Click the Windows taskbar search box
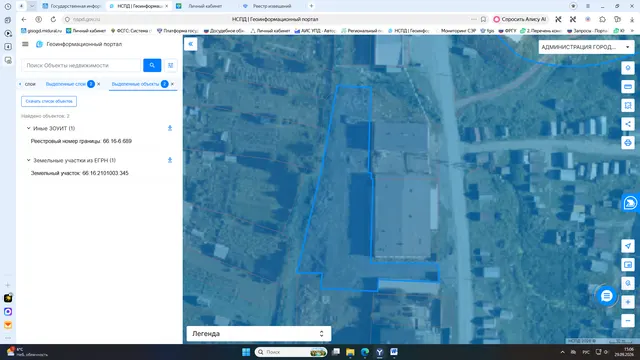Viewport: 640px width, 360px height. pos(291,352)
